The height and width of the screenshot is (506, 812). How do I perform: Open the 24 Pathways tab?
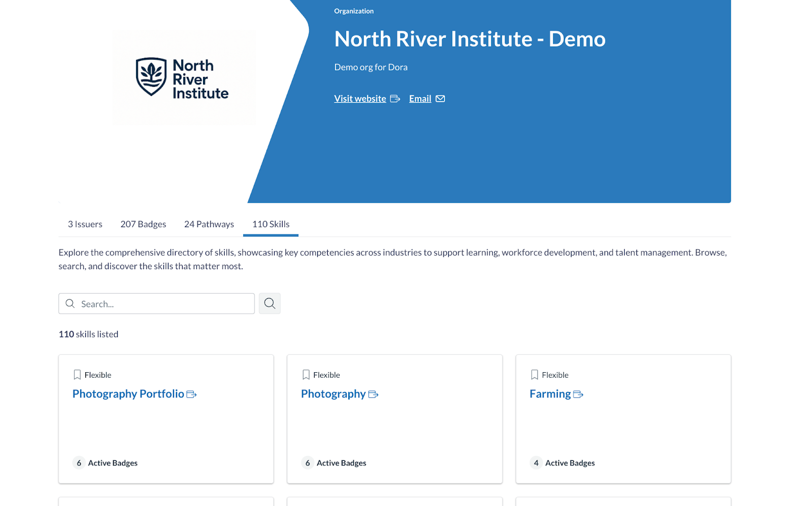point(209,224)
